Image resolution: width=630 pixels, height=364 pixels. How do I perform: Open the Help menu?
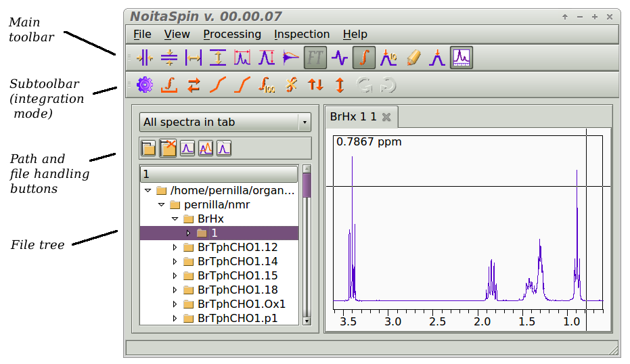tap(355, 35)
